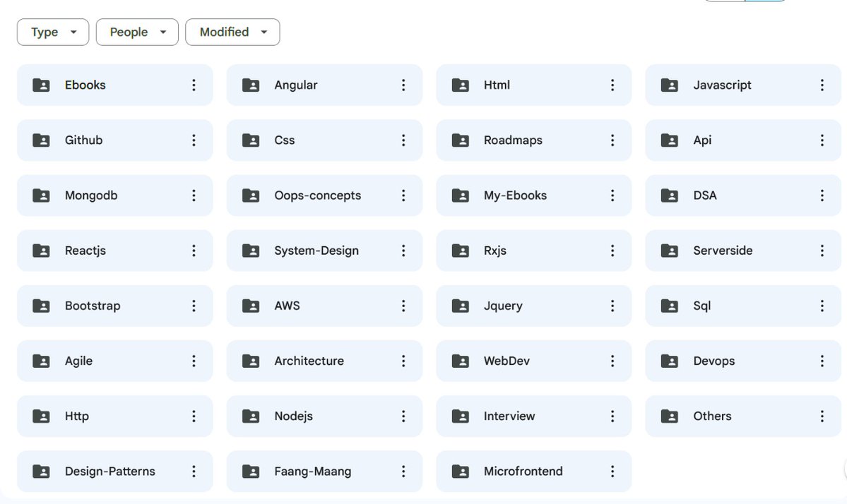Click the shared folder icon for Css

[x=251, y=140]
